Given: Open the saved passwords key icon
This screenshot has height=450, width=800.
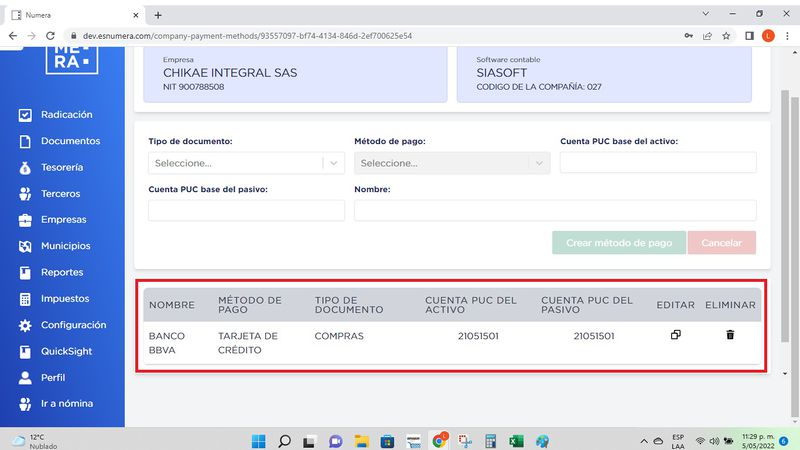Looking at the screenshot, I should click(689, 36).
